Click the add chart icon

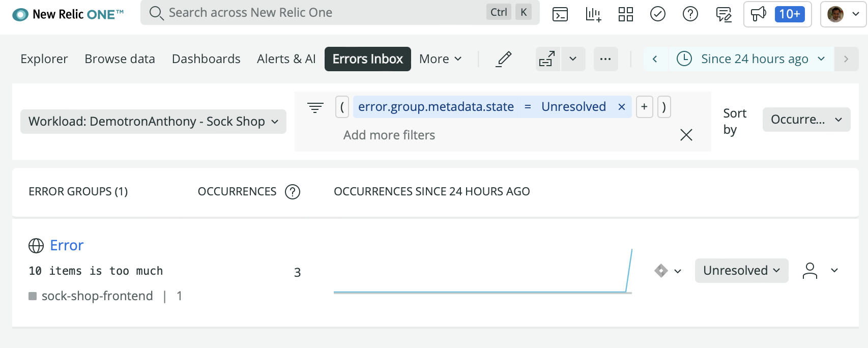593,14
